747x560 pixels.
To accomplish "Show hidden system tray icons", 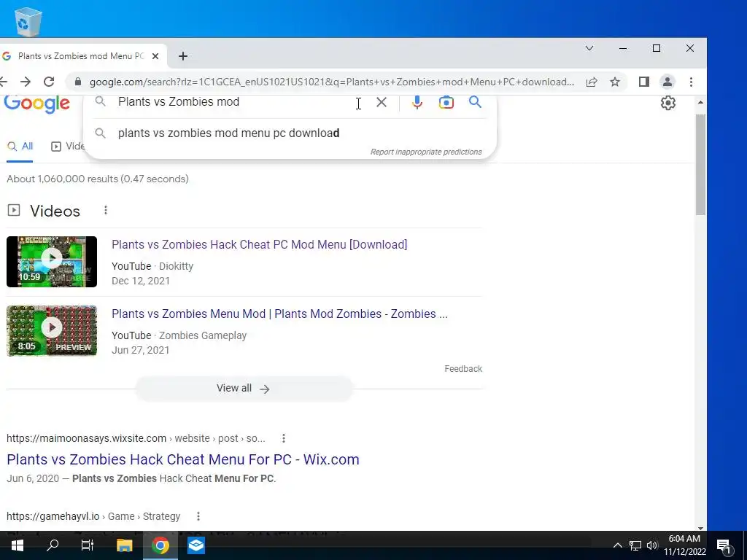I will [617, 545].
